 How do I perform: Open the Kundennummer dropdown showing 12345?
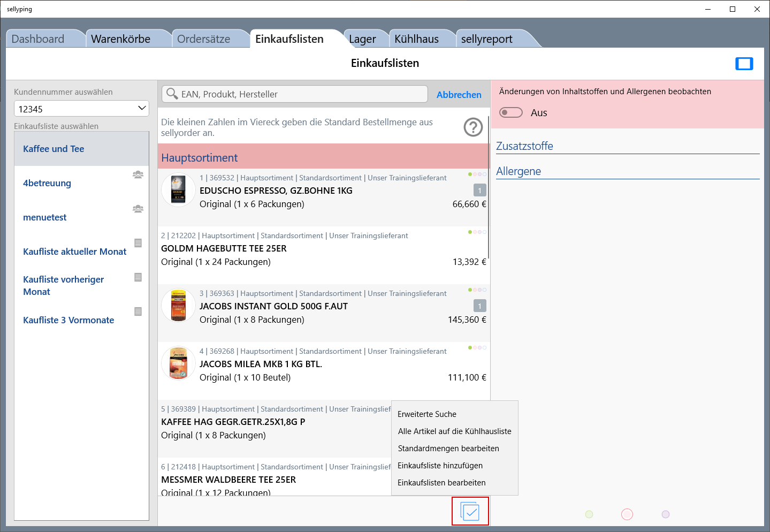point(81,109)
